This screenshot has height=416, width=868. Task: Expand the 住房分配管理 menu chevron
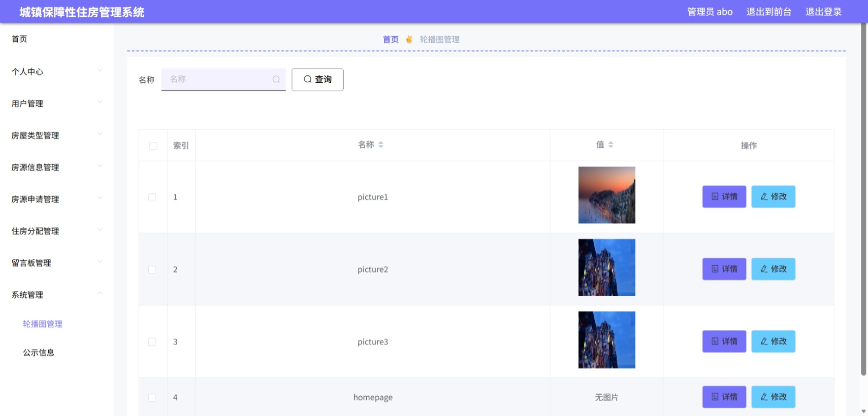pos(100,230)
